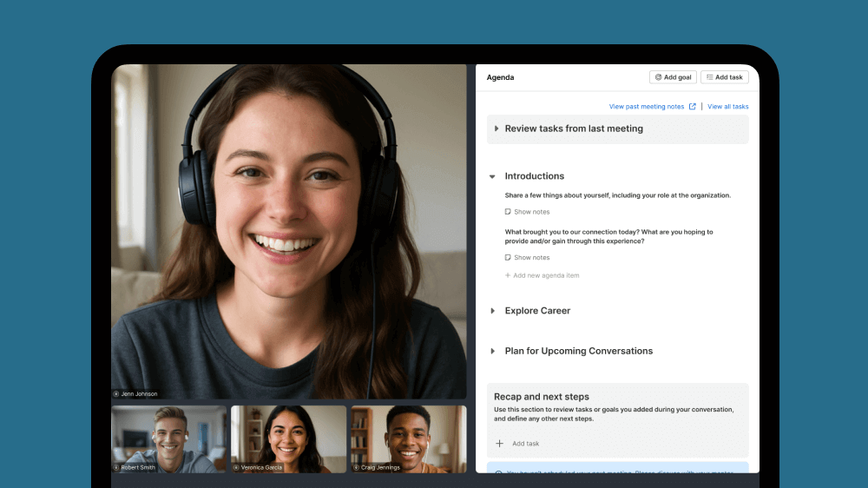Click the Add goal button
This screenshot has width=868, height=488.
(x=673, y=77)
